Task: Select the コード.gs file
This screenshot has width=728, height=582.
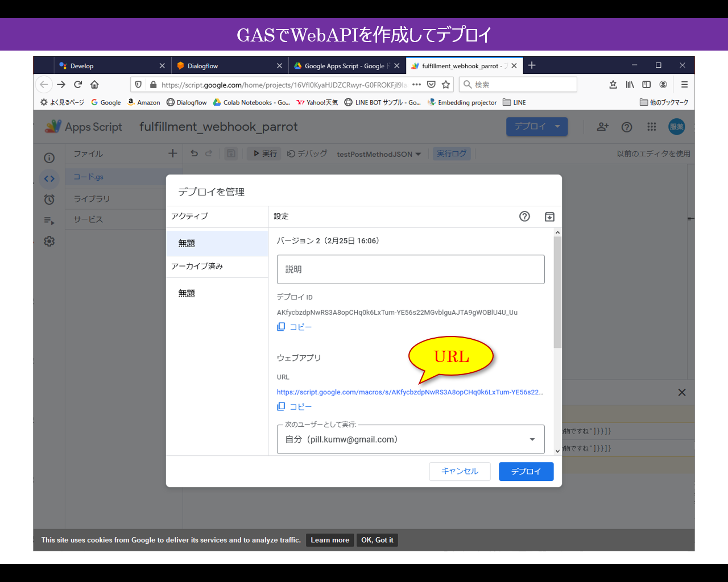Action: (123, 177)
